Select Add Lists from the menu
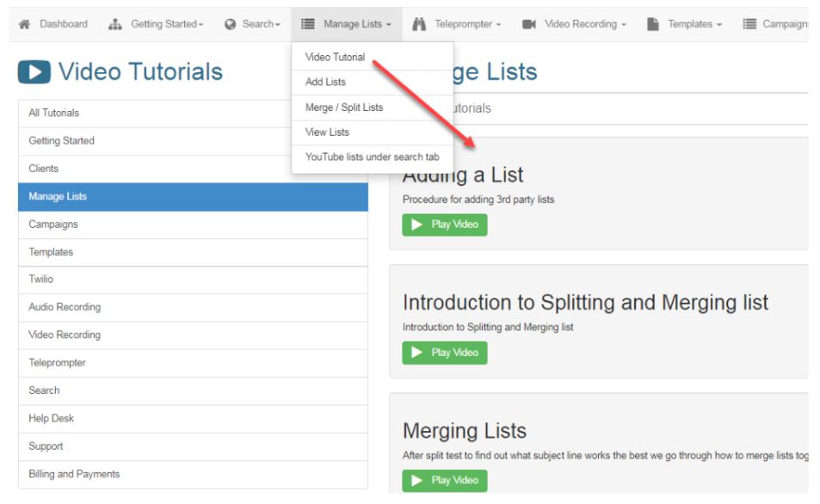This screenshot has width=820, height=504. 325,82
